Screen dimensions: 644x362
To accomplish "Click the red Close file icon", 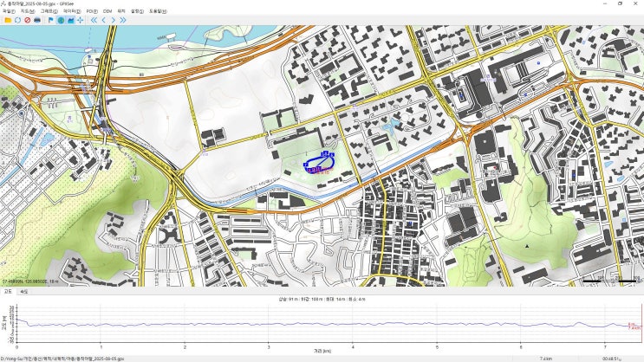I will coord(28,20).
